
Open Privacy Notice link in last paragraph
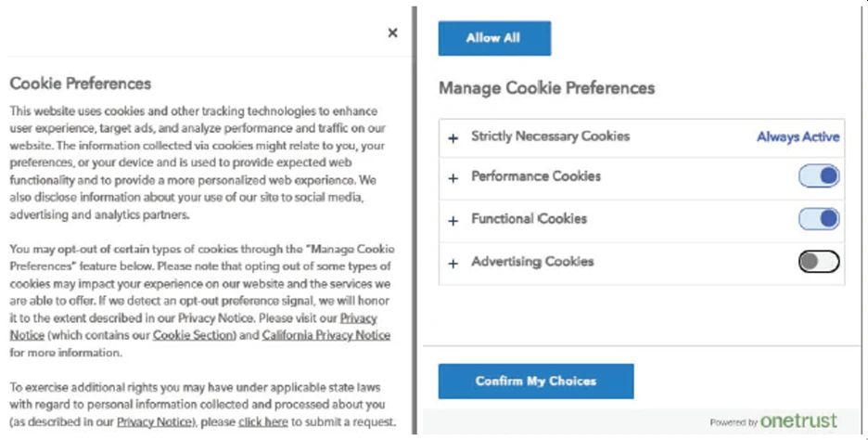(x=153, y=422)
